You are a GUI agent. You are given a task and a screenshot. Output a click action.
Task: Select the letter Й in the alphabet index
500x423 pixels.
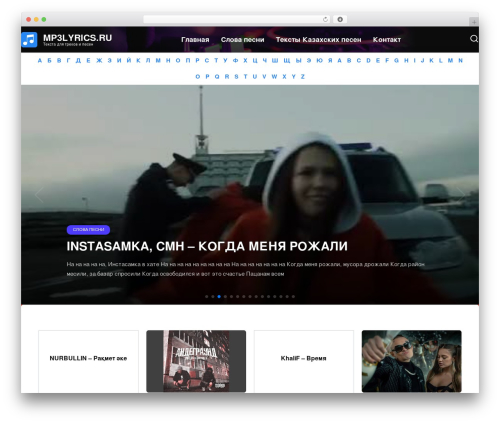[x=129, y=60]
